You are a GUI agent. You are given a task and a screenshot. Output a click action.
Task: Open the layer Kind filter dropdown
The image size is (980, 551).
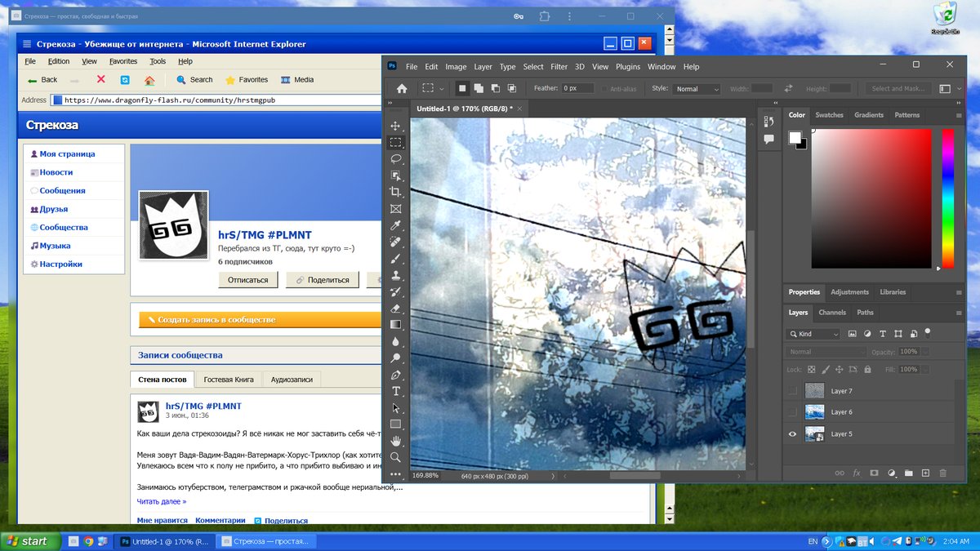coord(813,334)
